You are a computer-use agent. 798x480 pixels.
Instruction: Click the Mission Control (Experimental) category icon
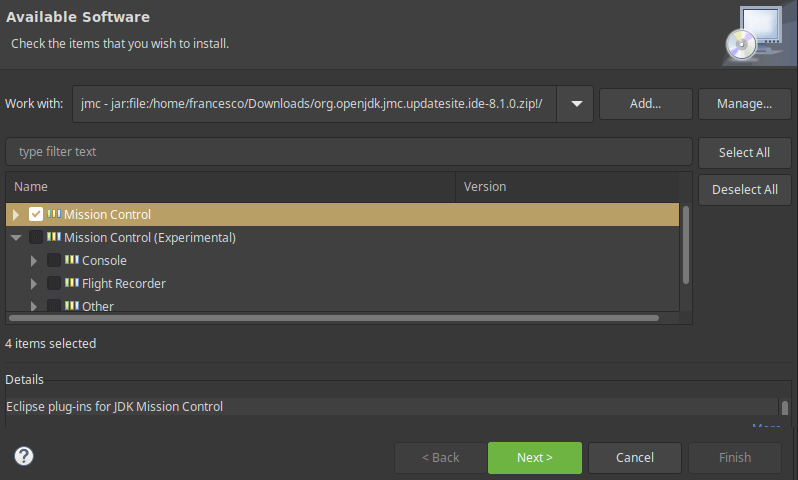click(54, 237)
